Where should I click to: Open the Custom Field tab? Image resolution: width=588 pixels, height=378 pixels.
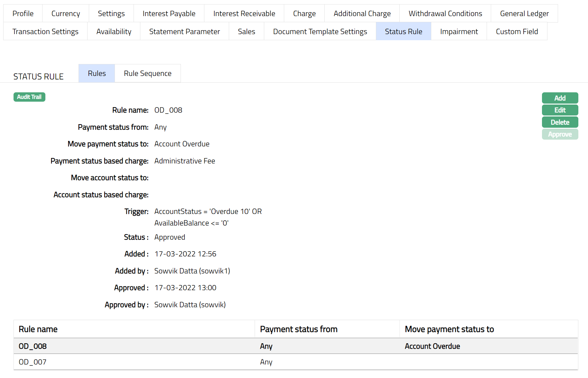pos(517,32)
